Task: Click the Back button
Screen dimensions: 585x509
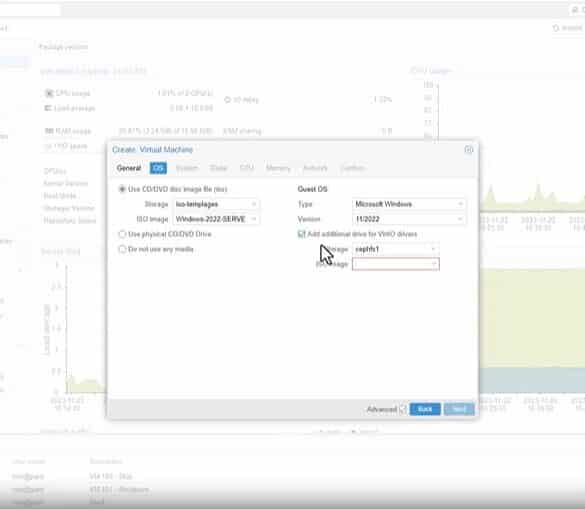Action: coord(425,409)
